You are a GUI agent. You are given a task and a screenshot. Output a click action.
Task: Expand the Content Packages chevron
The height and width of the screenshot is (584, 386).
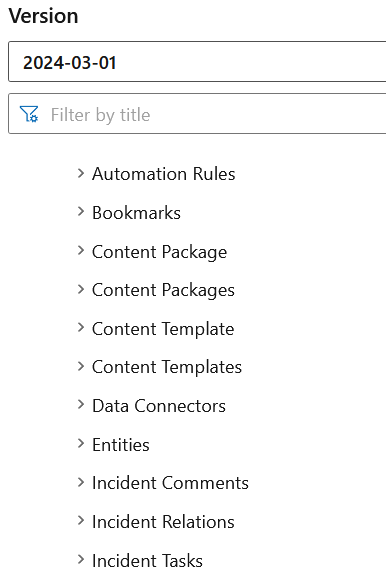click(80, 289)
